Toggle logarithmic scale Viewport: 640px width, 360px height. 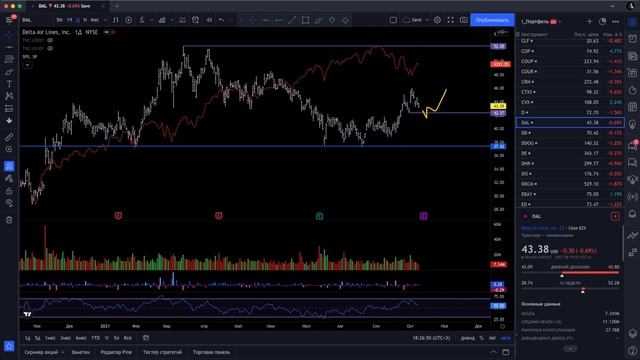[492, 338]
